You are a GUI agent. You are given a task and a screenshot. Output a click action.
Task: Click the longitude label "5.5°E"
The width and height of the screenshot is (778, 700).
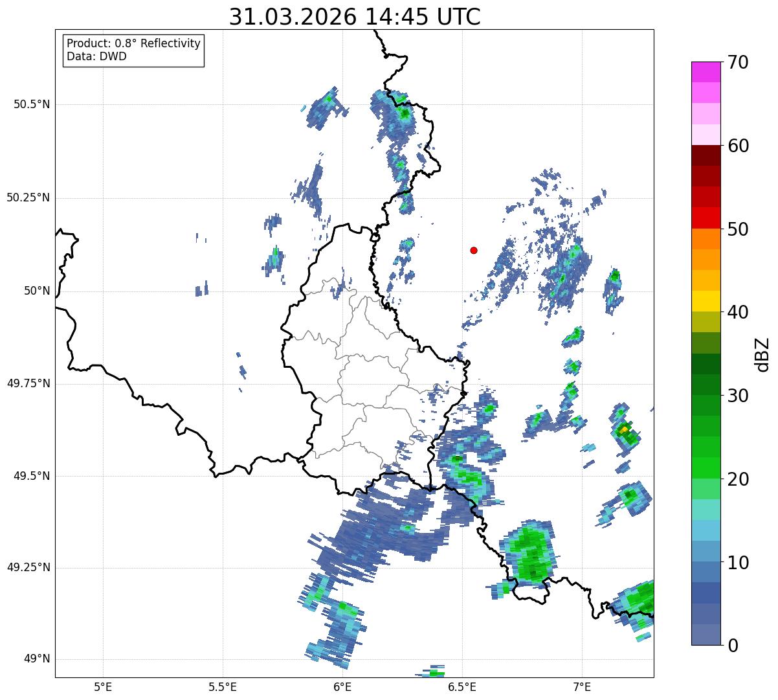click(223, 686)
